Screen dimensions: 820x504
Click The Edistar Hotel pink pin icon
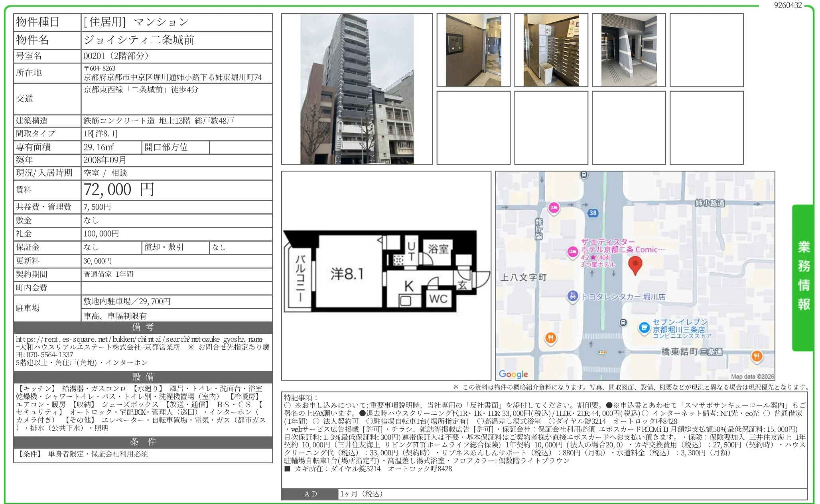click(573, 252)
